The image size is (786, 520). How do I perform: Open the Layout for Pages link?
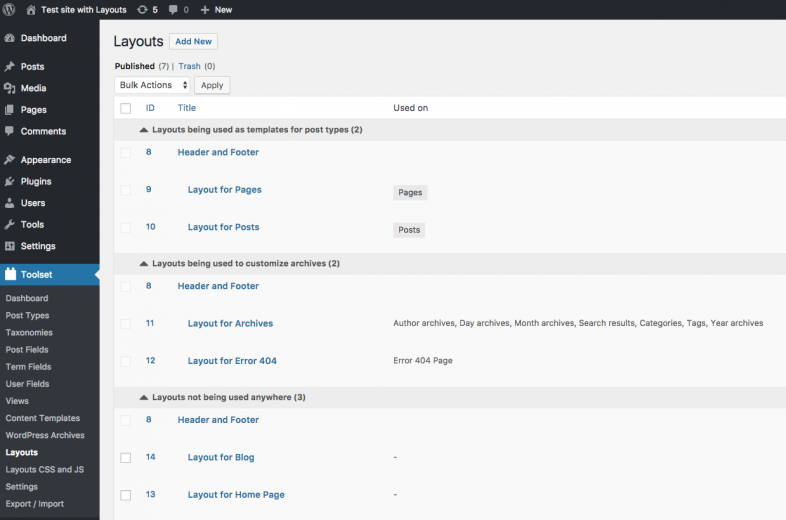coord(225,190)
